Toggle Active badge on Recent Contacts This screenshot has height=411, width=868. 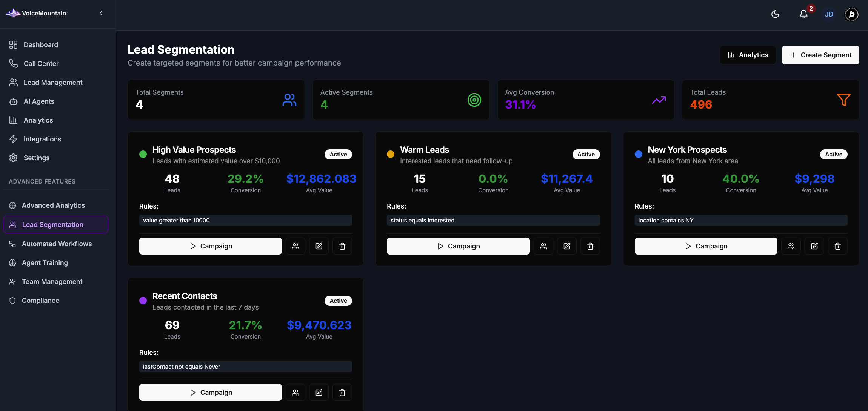[x=338, y=301]
